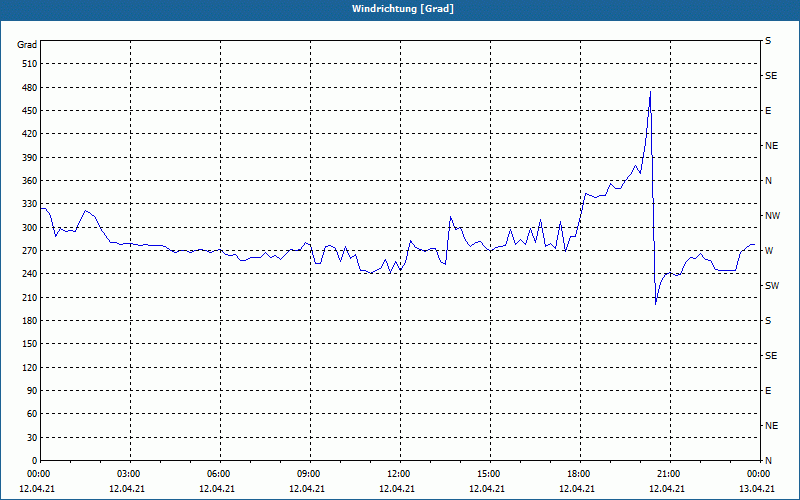Image resolution: width=800 pixels, height=500 pixels.
Task: Pick the 360 y-axis value
Action: [30, 181]
